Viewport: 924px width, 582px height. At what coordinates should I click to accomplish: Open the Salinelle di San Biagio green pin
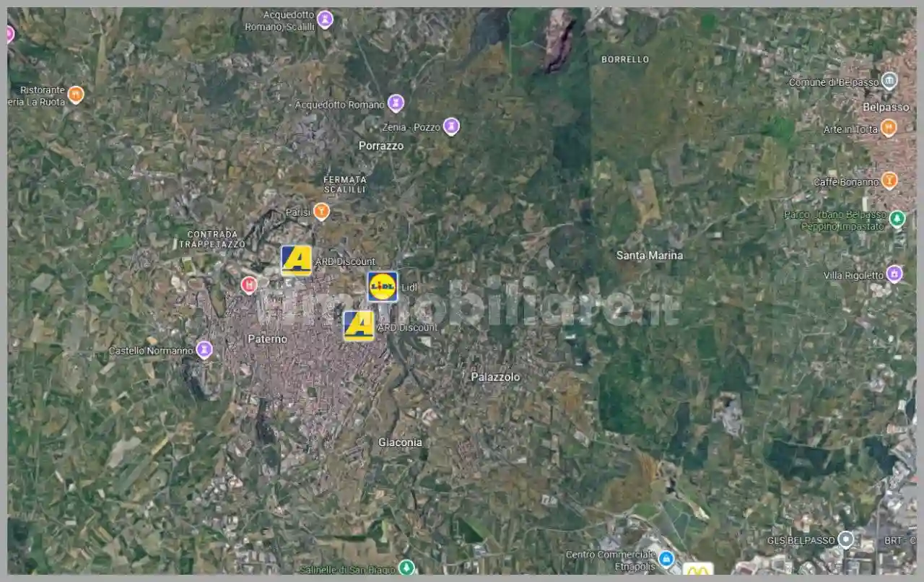tap(406, 568)
